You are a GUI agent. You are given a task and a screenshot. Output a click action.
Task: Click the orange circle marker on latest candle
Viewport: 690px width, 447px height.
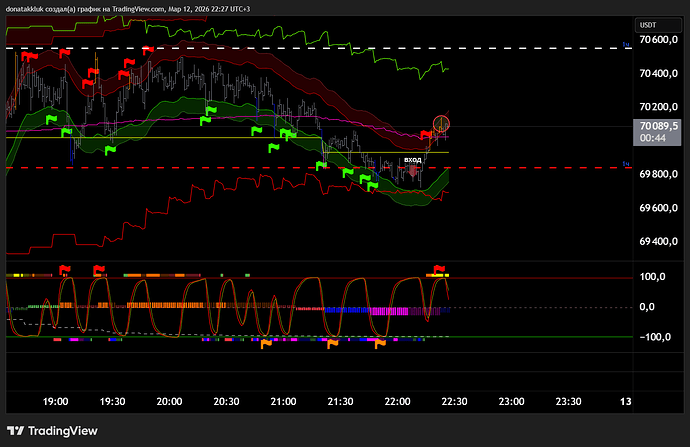click(x=441, y=125)
